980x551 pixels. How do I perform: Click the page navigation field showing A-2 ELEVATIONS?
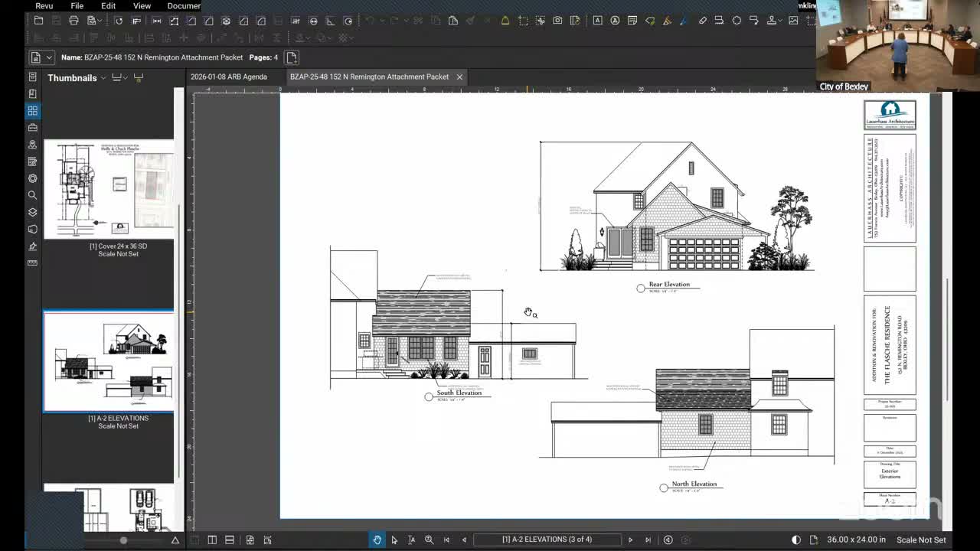547,540
